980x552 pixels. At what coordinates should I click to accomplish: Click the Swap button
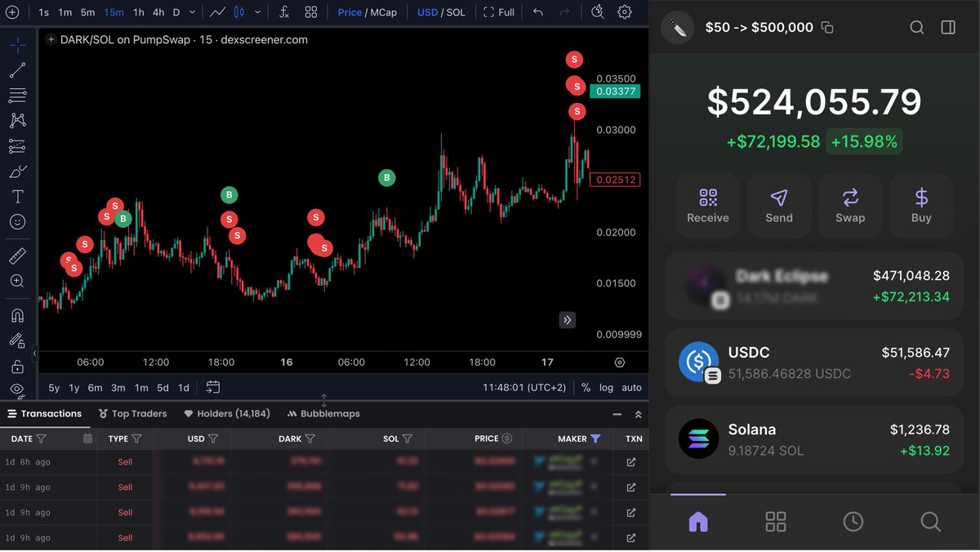tap(850, 206)
